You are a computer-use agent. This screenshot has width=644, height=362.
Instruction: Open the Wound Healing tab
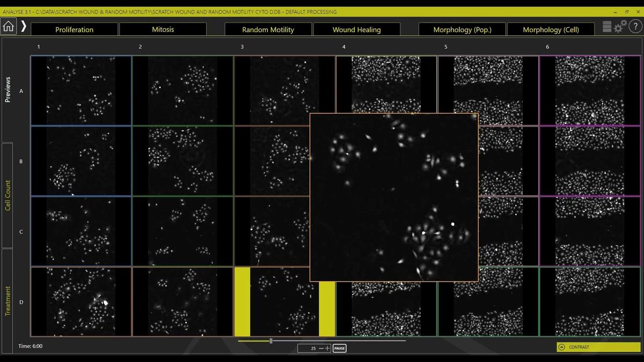[x=356, y=29]
